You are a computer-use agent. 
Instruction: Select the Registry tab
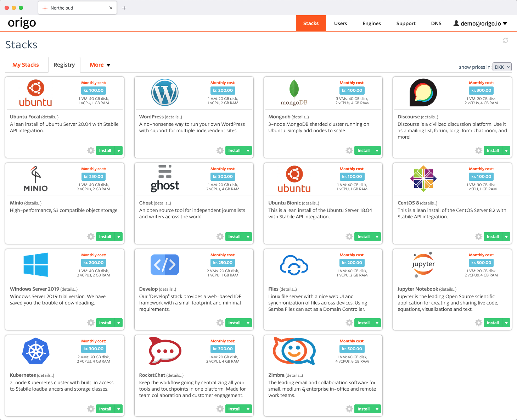click(x=64, y=65)
